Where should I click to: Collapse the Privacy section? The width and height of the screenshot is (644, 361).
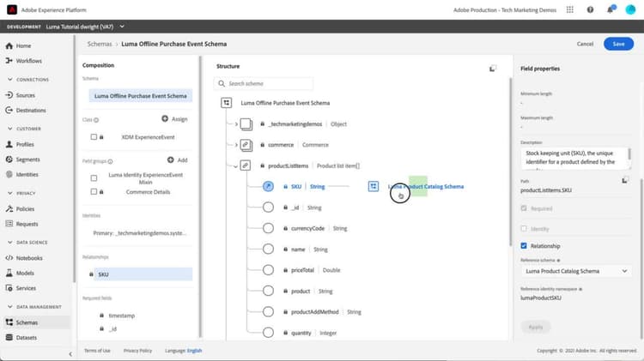(x=9, y=193)
